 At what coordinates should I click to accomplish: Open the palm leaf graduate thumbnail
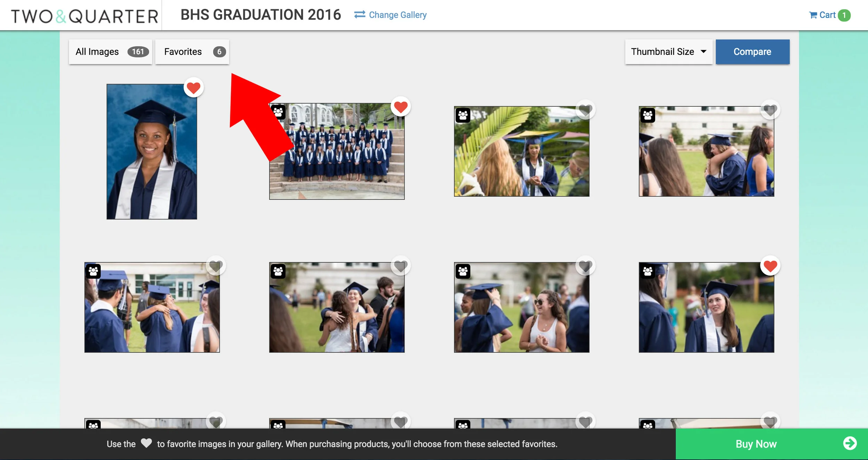point(521,151)
